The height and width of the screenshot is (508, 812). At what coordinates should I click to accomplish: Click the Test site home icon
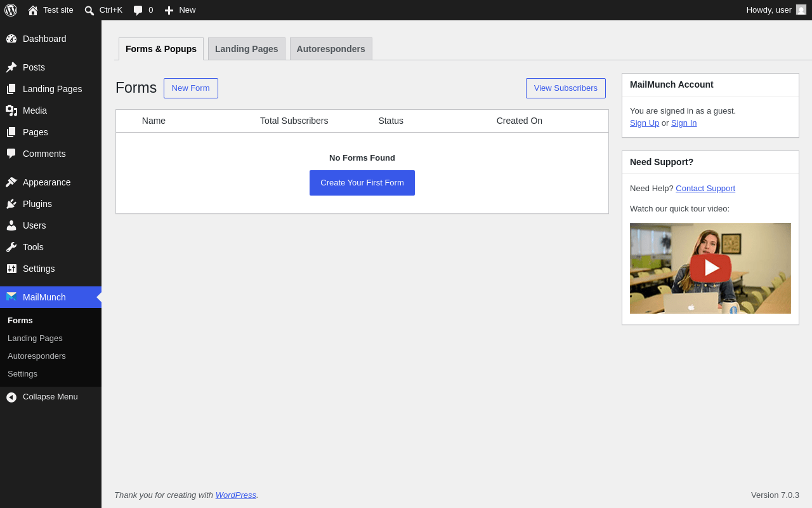click(x=33, y=10)
